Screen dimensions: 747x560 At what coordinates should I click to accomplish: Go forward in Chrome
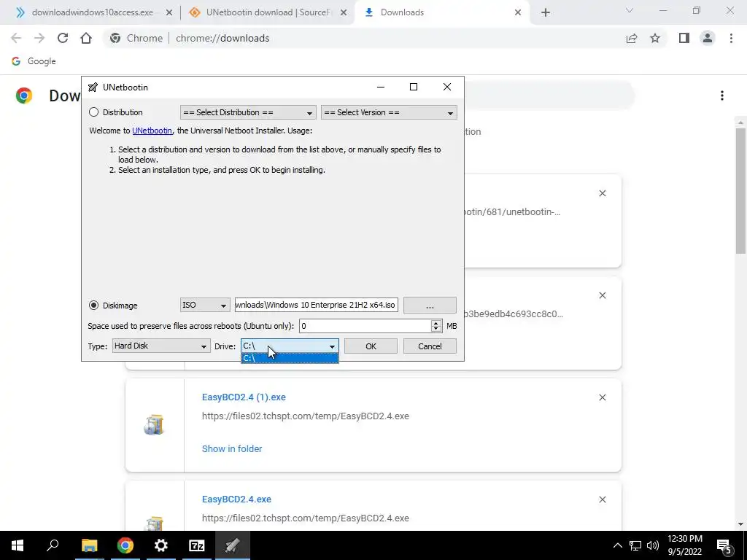(39, 38)
